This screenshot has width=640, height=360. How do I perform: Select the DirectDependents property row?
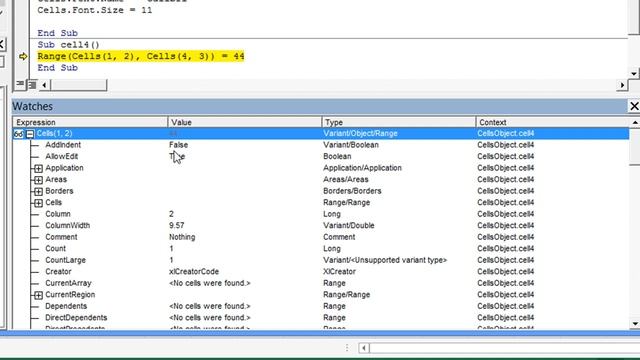[321, 318]
